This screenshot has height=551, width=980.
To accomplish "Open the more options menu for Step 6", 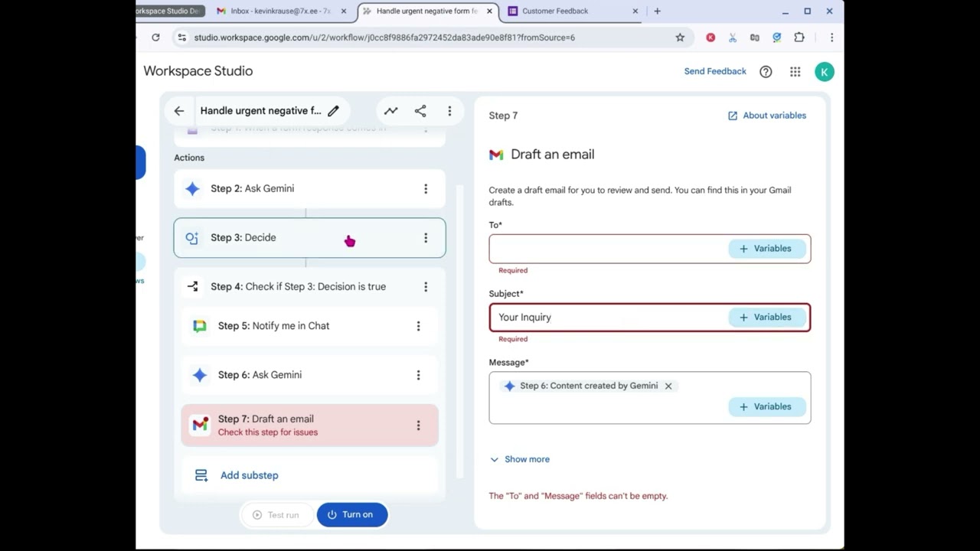I will [x=418, y=375].
